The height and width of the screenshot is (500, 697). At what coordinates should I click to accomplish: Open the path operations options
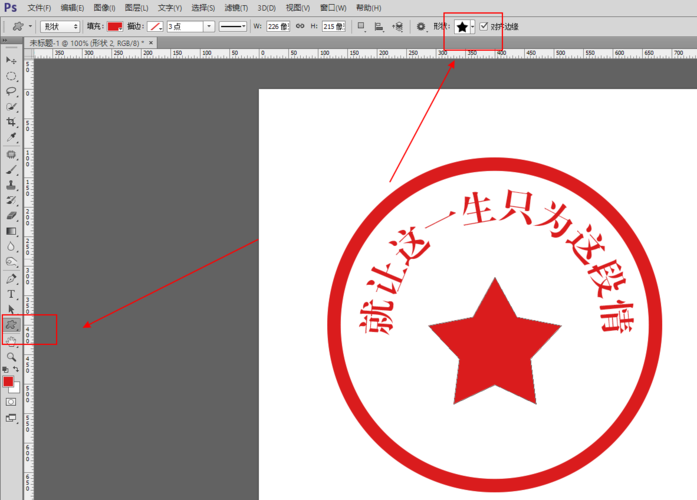coord(361,27)
